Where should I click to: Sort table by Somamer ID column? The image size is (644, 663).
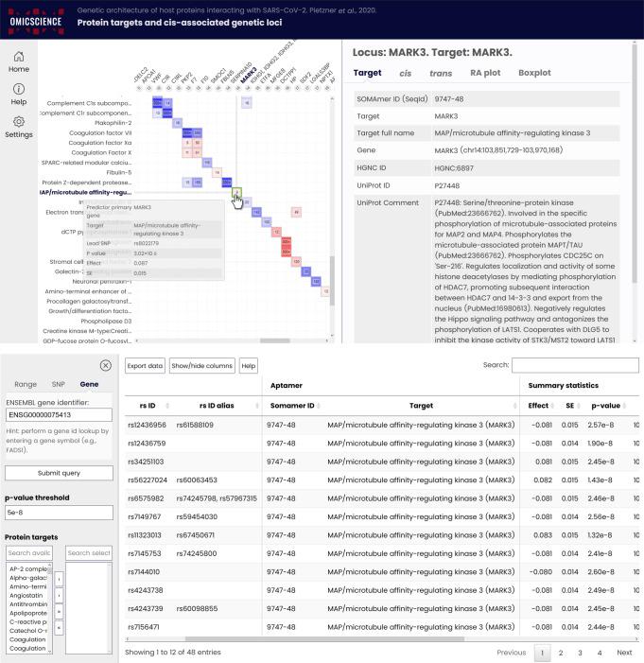coord(318,406)
